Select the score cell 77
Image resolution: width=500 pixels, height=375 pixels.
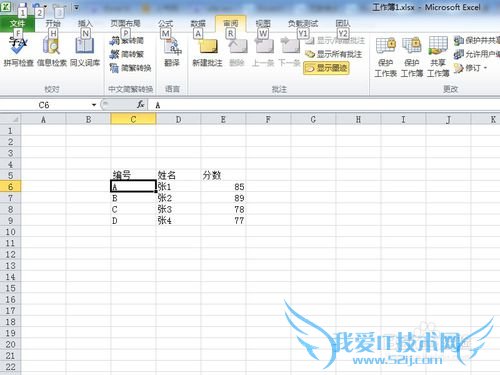click(x=223, y=220)
